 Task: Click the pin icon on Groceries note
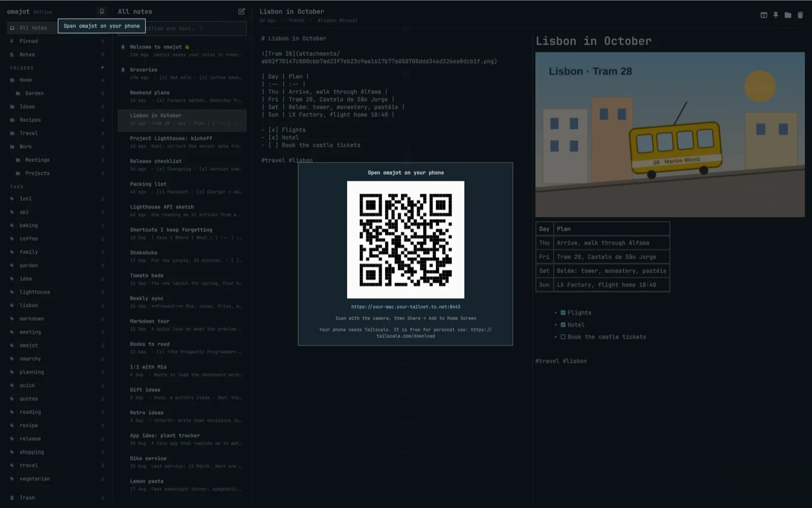(123, 70)
